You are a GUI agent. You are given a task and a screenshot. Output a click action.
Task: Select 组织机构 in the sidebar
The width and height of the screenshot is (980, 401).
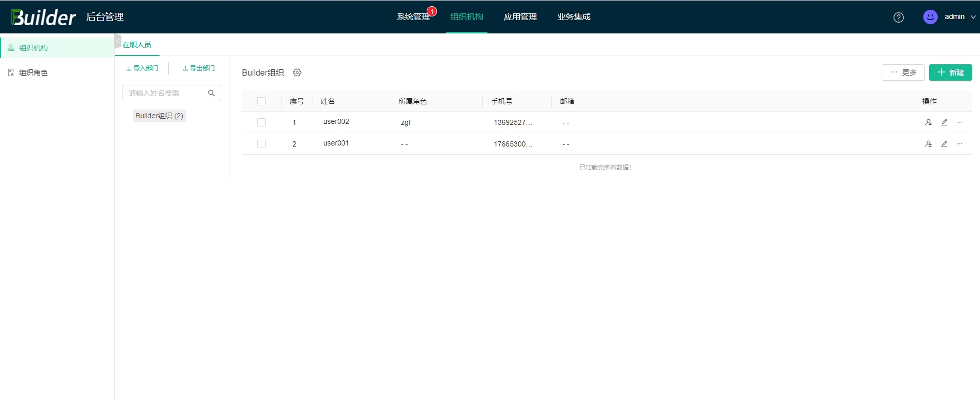(57, 48)
